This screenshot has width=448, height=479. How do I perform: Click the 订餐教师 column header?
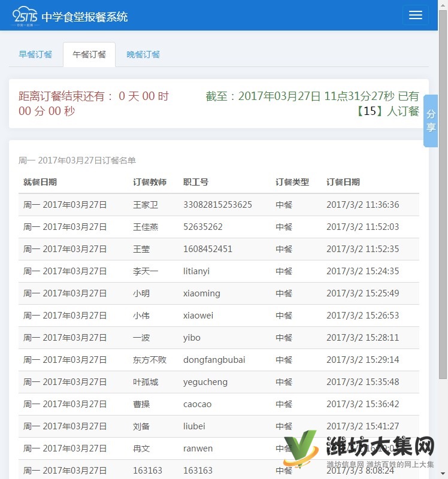tap(150, 182)
